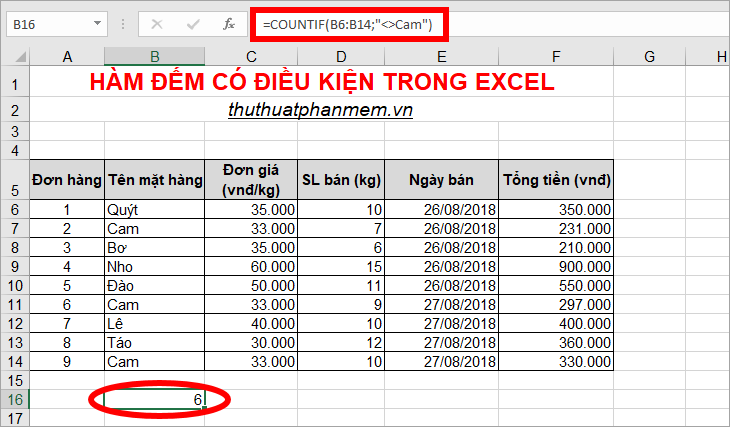Screen dimensions: 730x427
Task: Select the price cell 30.000
Action: click(x=251, y=342)
